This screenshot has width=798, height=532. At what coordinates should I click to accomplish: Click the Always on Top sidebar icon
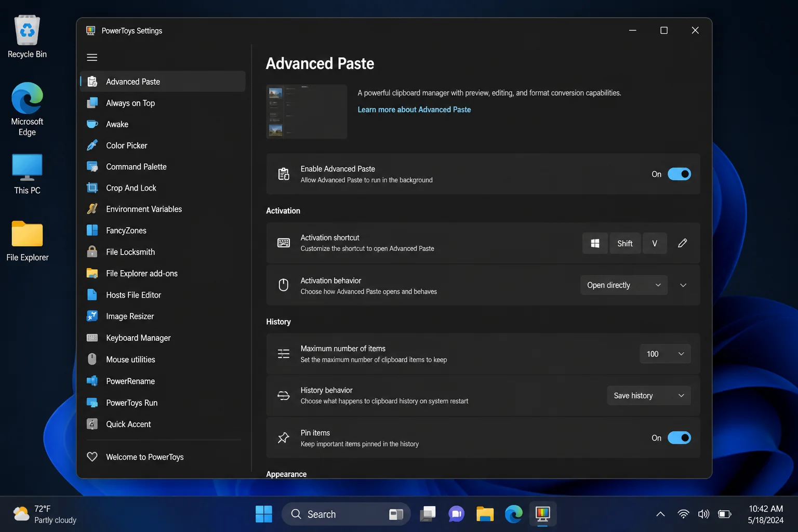coord(92,103)
